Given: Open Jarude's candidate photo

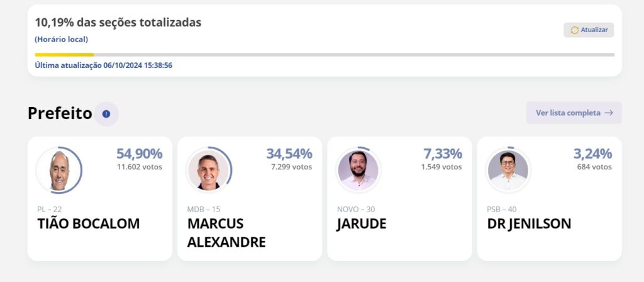Looking at the screenshot, I should pos(358,170).
